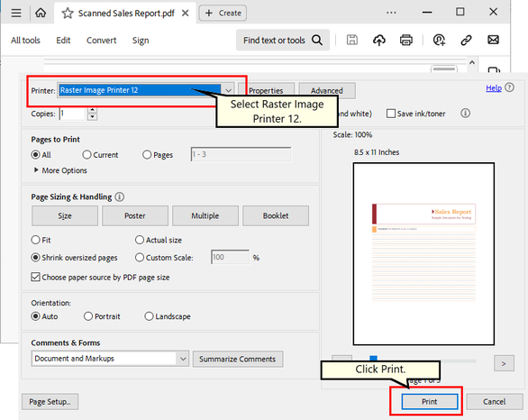Choose the Landscape orientation option

coord(149,316)
